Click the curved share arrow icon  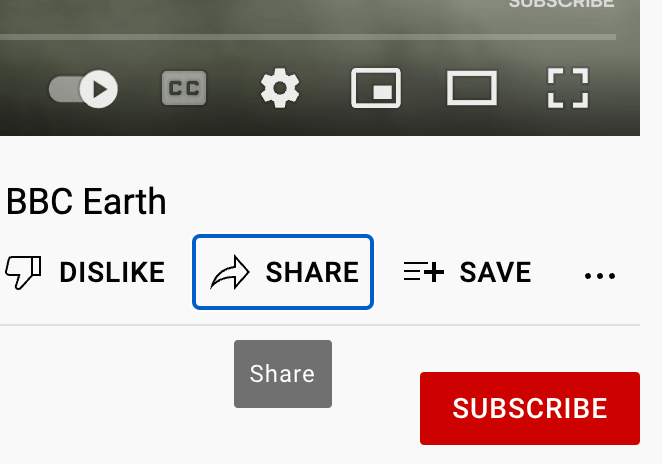(x=230, y=272)
